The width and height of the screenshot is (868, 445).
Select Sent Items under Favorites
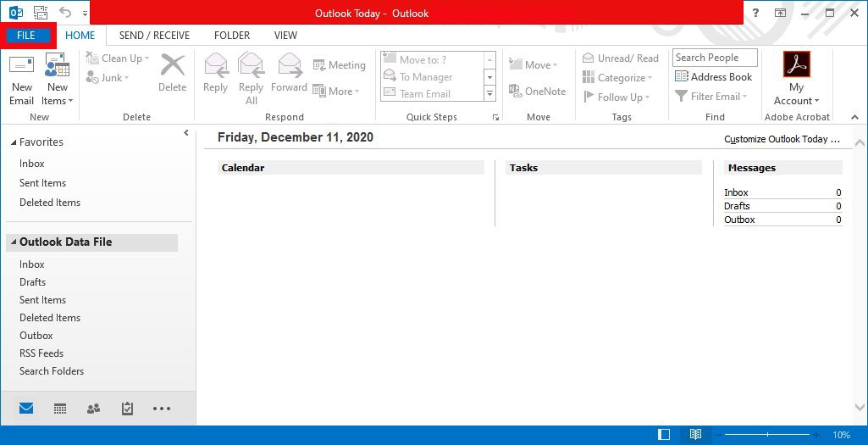(x=42, y=183)
